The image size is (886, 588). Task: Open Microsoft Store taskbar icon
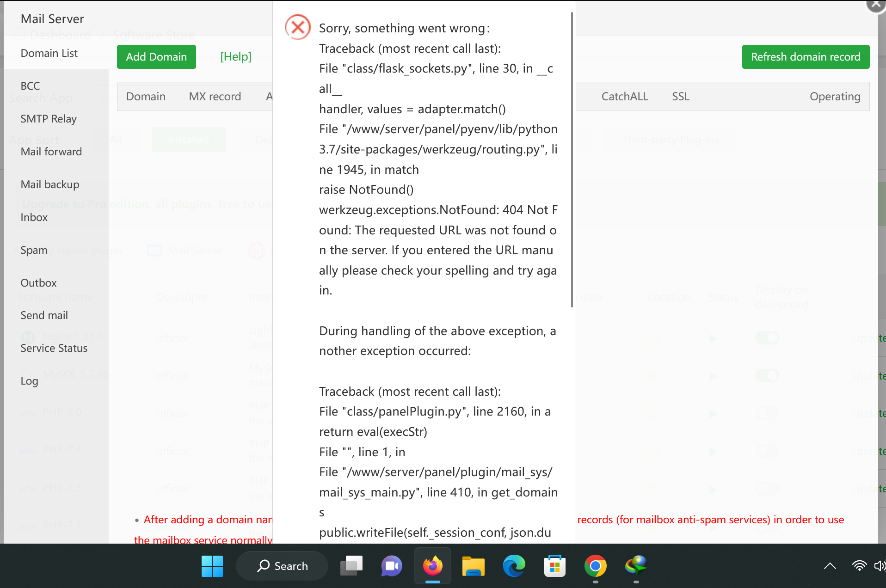(554, 566)
